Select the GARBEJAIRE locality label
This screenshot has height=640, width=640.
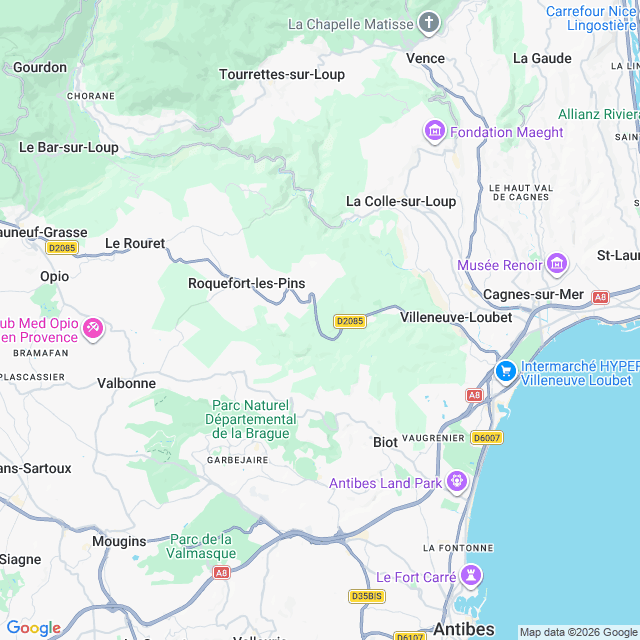point(238,460)
